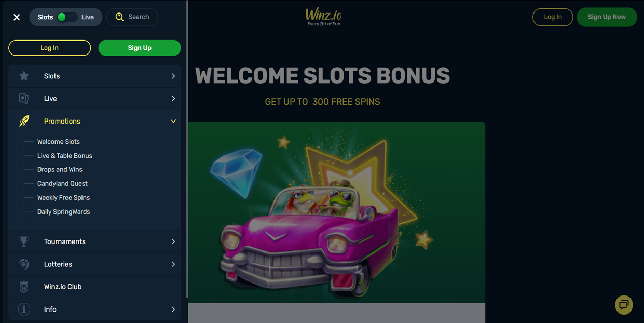Select Candyland Quest in promotions list

click(62, 183)
